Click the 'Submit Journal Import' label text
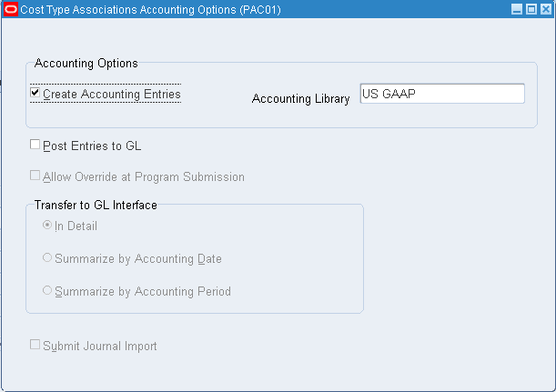 100,347
